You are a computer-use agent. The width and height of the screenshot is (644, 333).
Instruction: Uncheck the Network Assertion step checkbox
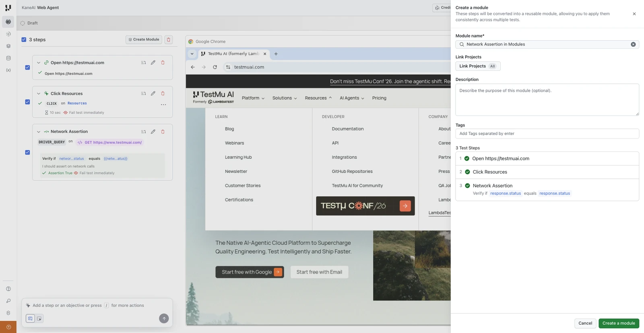point(27,152)
